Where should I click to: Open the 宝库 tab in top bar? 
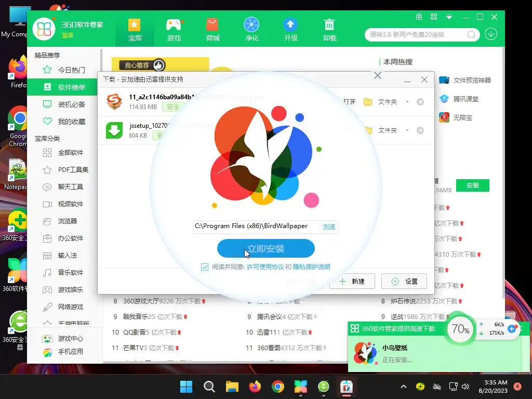pyautogui.click(x=135, y=30)
